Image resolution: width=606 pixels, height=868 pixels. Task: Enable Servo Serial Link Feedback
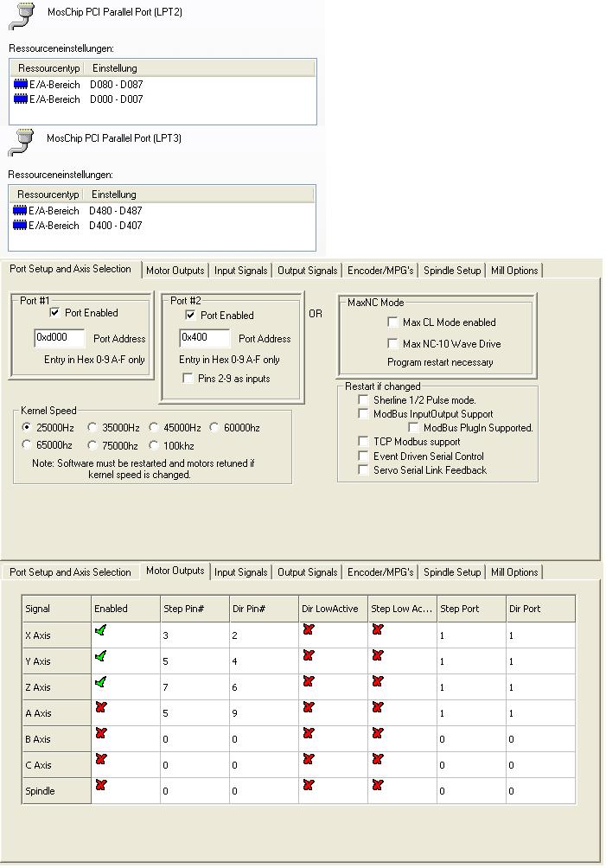363,470
